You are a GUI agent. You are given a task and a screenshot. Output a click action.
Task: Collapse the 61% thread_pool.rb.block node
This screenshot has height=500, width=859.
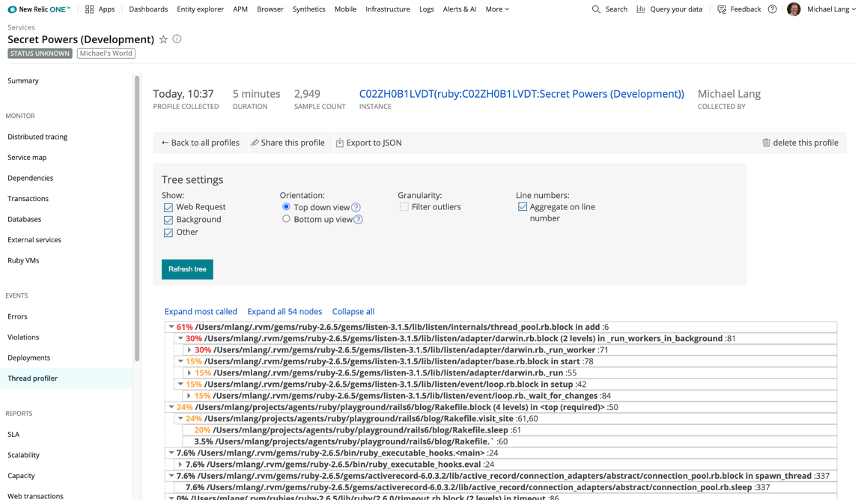coord(171,327)
